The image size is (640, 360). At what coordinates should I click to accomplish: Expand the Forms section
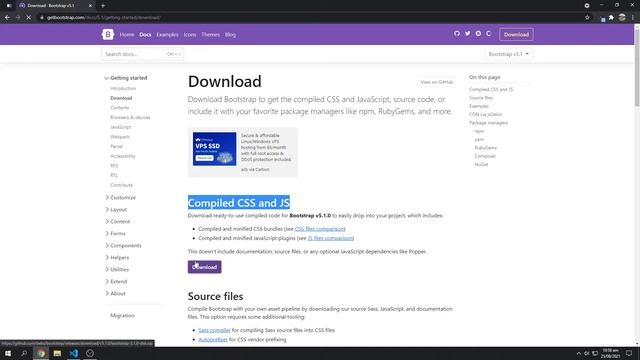[x=116, y=233]
